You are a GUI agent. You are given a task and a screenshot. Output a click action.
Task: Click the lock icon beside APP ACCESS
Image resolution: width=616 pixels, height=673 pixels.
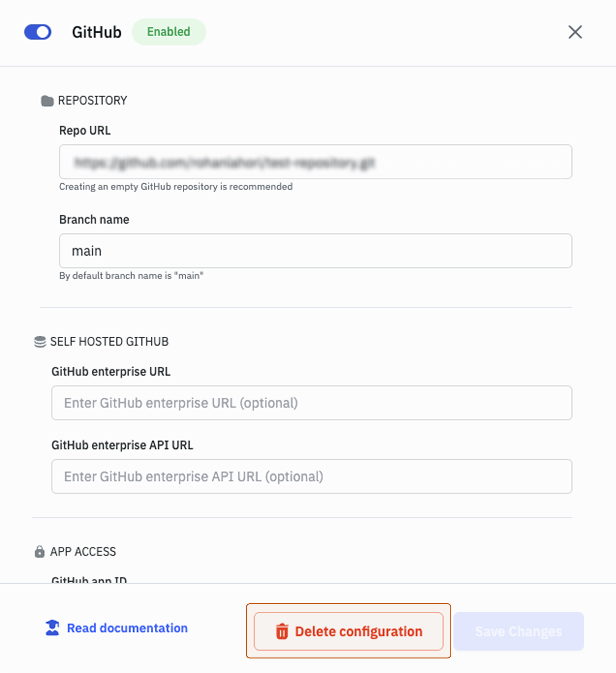(40, 551)
